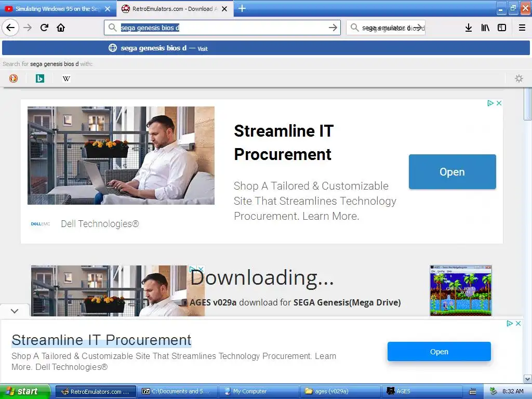532x399 pixels.
Task: Switch to the AGES emulator taskbar button
Action: pos(422,391)
